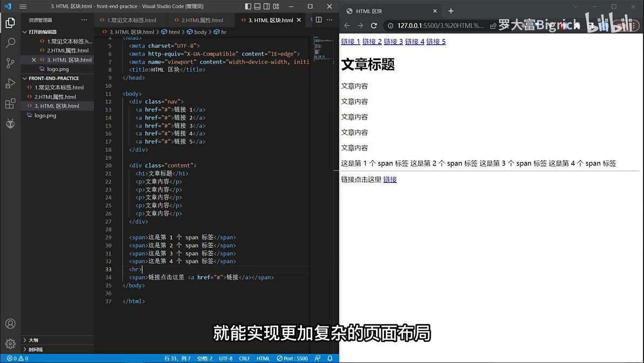Close the HTML 区块 browser tab
The height and width of the screenshot is (363, 644).
point(435,11)
